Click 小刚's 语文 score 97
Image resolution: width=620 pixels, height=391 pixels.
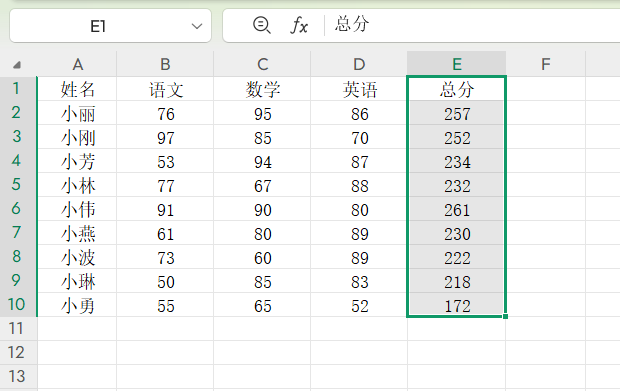click(165, 138)
